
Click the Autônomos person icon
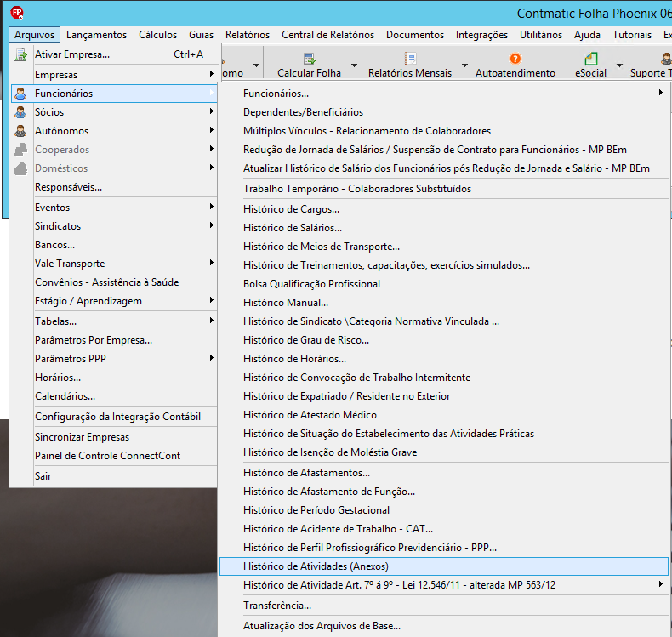[x=20, y=131]
